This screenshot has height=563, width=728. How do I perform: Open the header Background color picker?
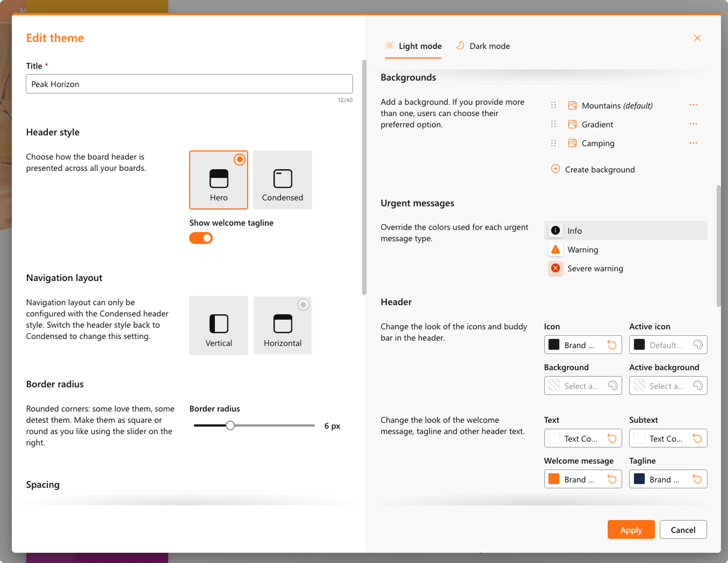583,386
